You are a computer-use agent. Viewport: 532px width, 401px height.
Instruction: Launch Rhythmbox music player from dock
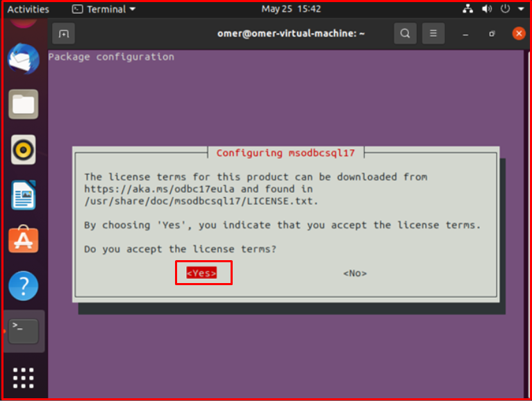[x=23, y=149]
